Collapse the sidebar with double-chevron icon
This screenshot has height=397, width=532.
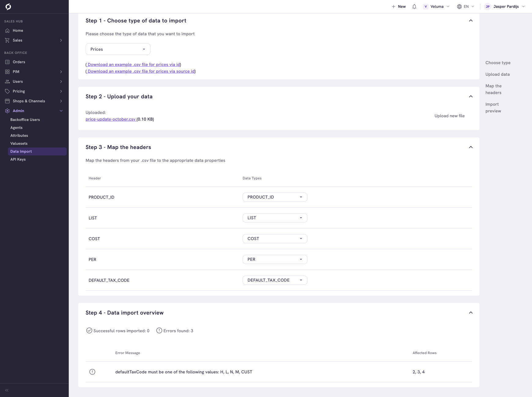7,390
